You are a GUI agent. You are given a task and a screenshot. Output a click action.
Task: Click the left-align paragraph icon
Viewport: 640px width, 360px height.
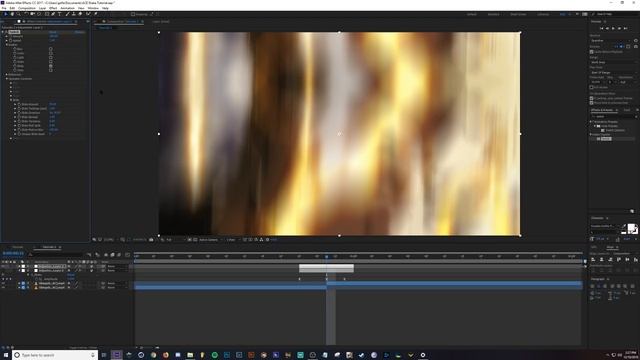[x=593, y=286]
